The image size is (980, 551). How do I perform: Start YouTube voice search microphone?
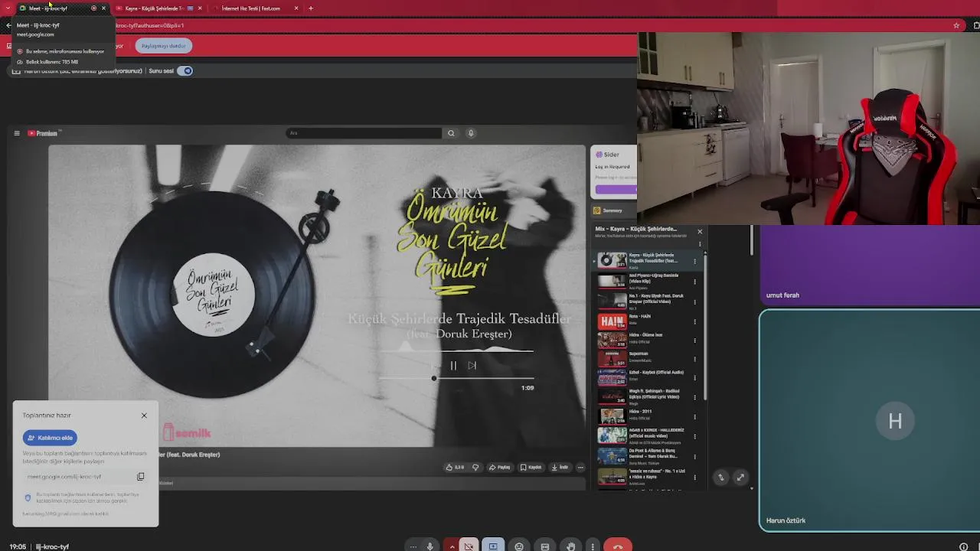pos(471,133)
